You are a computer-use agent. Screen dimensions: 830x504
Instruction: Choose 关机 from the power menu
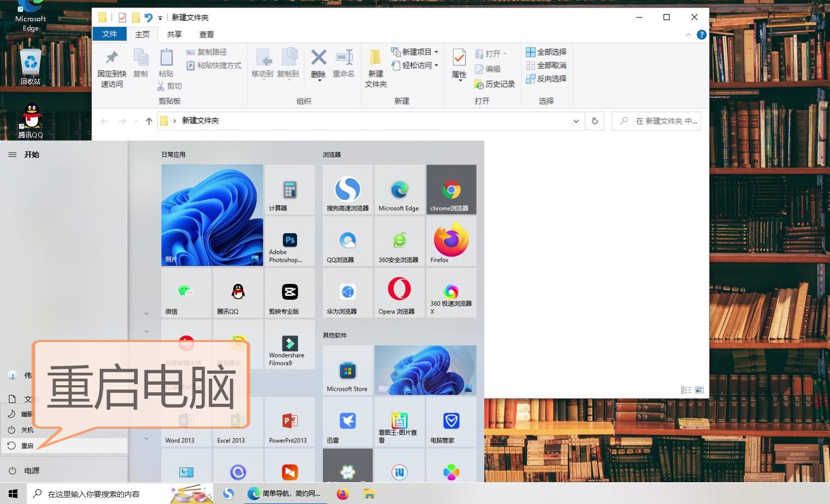(x=64, y=430)
